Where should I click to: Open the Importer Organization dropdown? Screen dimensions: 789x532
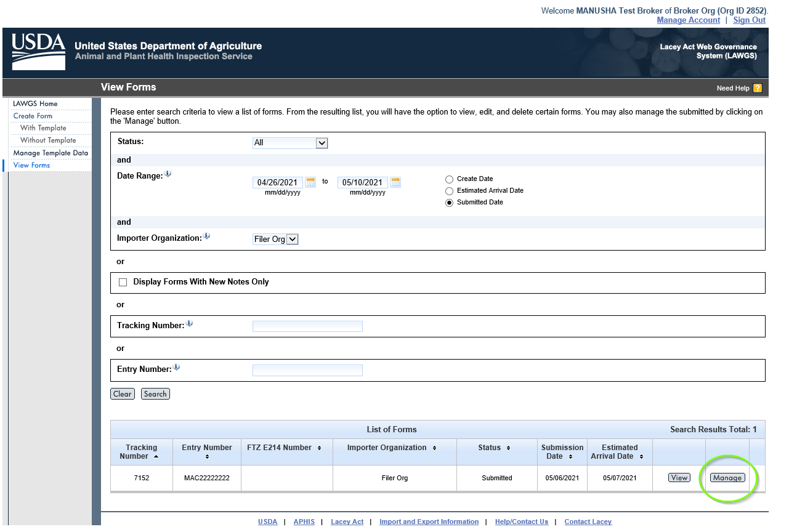click(x=275, y=239)
